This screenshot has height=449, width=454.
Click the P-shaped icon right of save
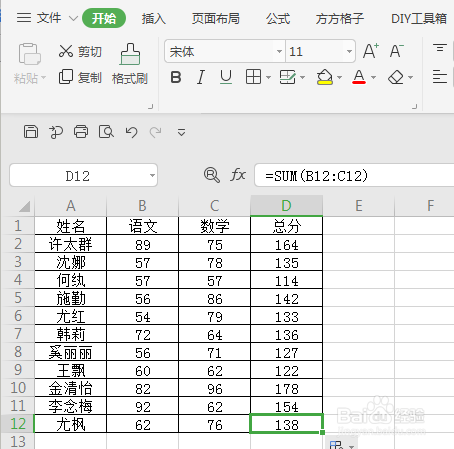pos(56,132)
